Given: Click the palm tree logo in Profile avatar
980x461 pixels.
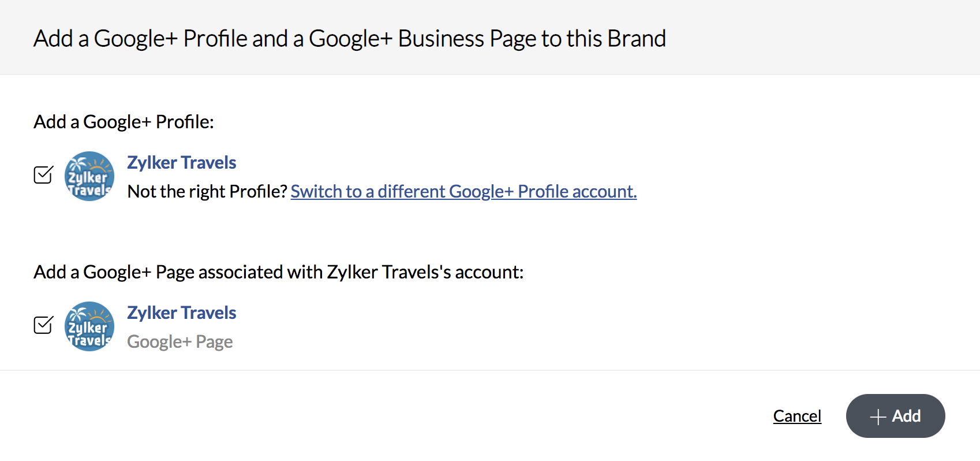Looking at the screenshot, I should click(x=77, y=164).
